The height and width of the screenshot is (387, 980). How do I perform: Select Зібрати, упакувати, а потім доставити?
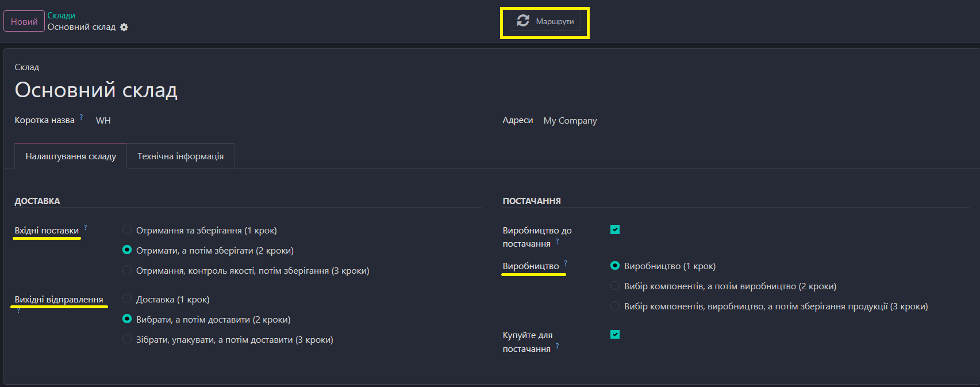[127, 339]
